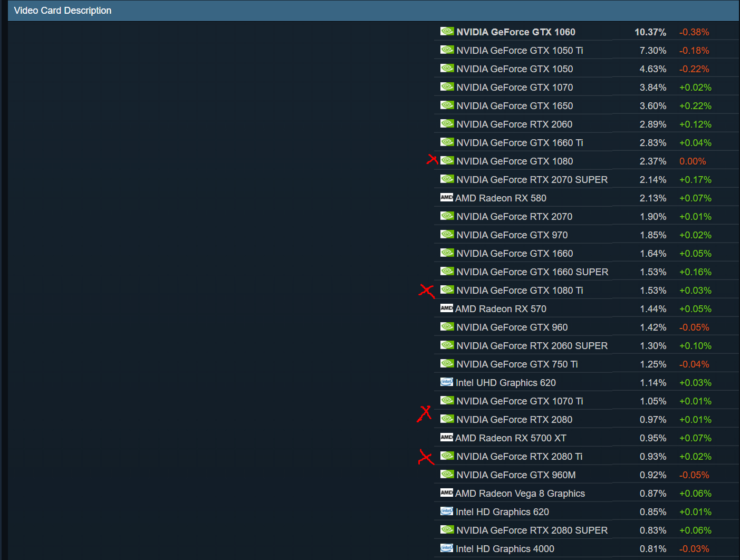Select the NVIDIA GeForce GTX 1080 Ti name
Screen dimensions: 740x560
520,291
